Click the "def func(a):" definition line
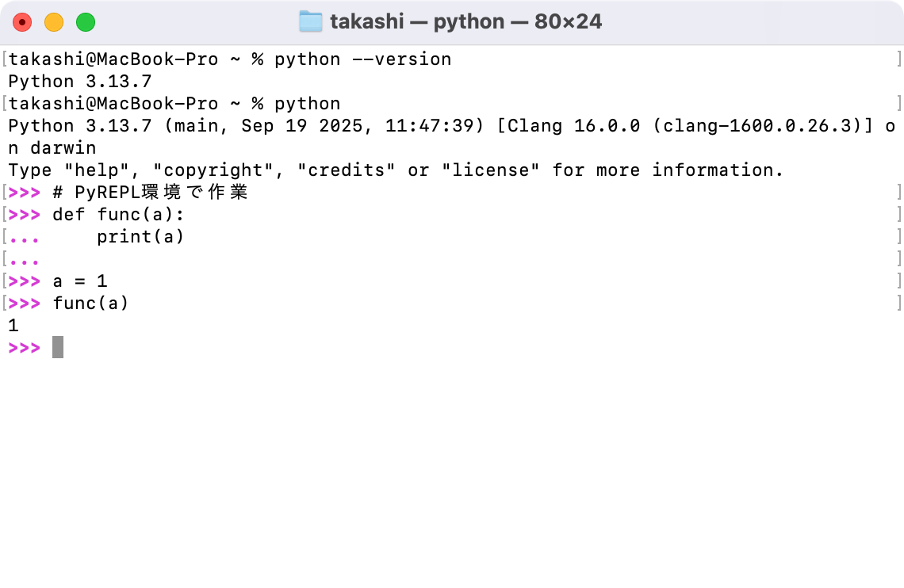Viewport: 904px width, 588px height. pos(118,215)
